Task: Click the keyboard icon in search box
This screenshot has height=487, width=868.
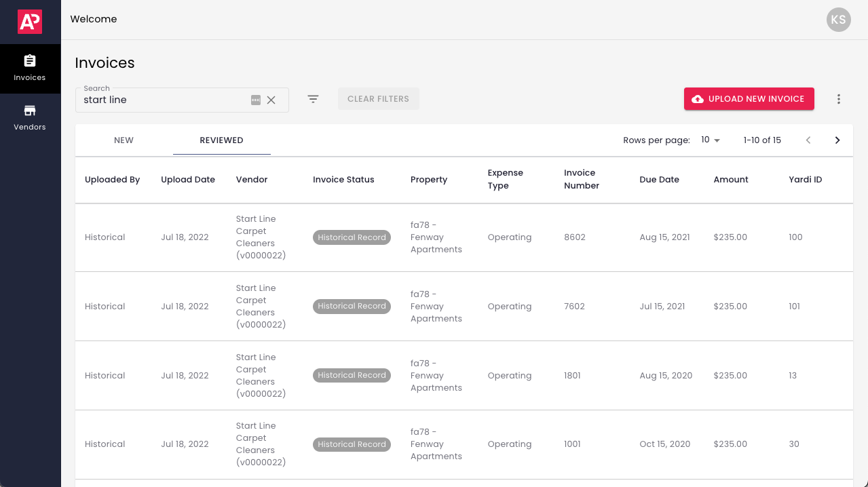Action: click(256, 100)
